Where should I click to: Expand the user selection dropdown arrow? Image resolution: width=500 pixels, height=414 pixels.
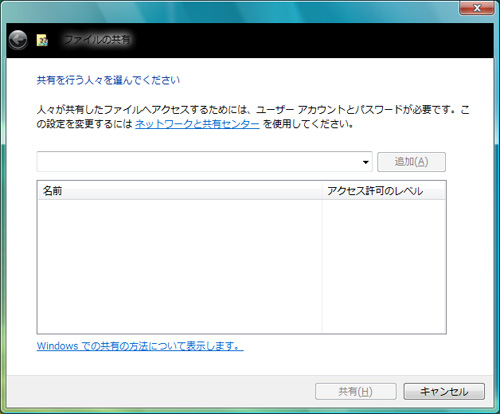[366, 162]
